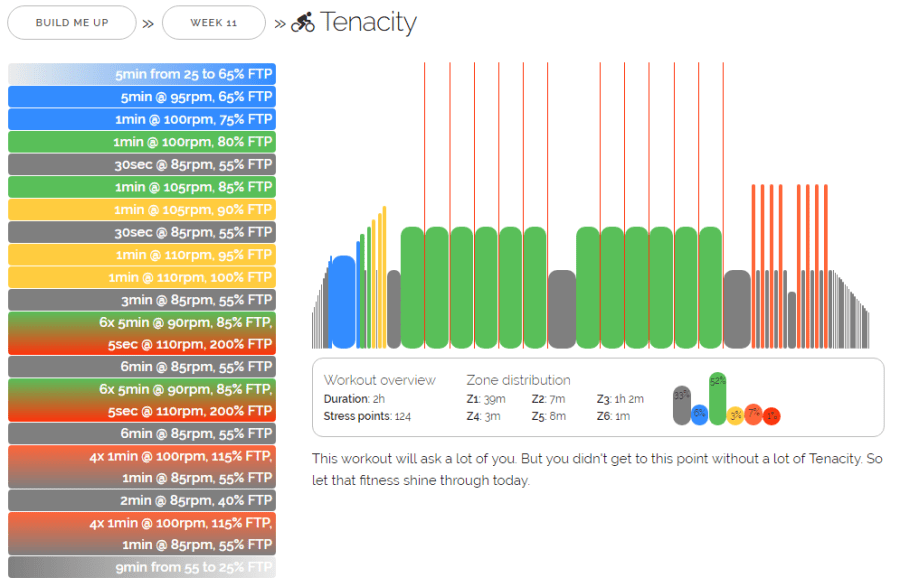Select the 5min @ 95rpm, 65% FTP step
Screen dimensions: 900x587
tap(142, 97)
